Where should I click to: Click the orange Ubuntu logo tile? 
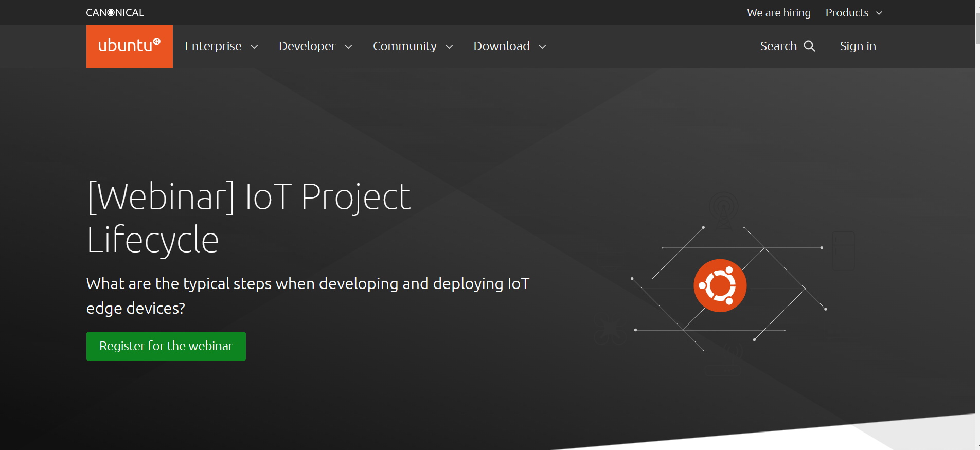click(129, 46)
